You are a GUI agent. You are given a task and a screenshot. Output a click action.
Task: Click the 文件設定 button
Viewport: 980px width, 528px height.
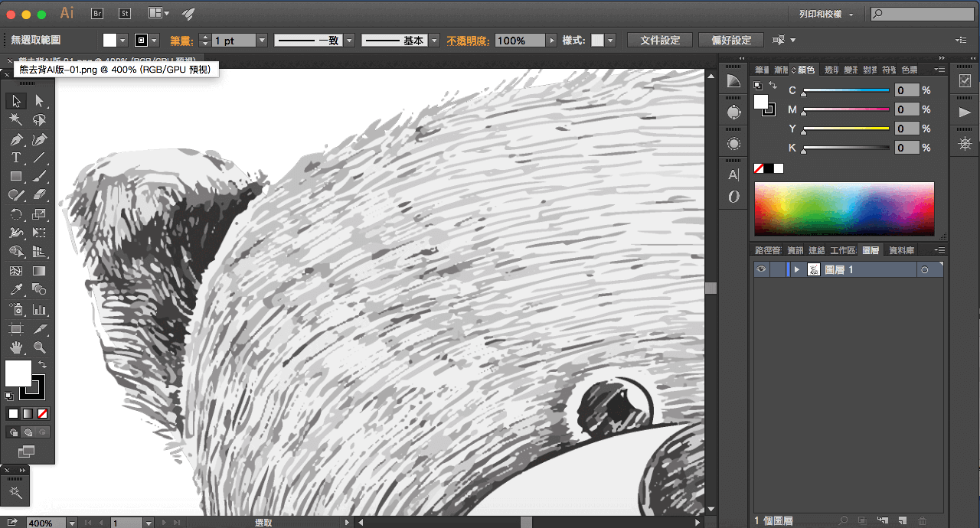(660, 40)
